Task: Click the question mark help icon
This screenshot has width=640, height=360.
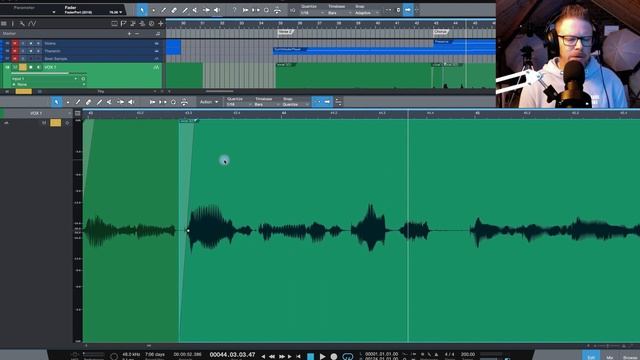Action: (234, 10)
